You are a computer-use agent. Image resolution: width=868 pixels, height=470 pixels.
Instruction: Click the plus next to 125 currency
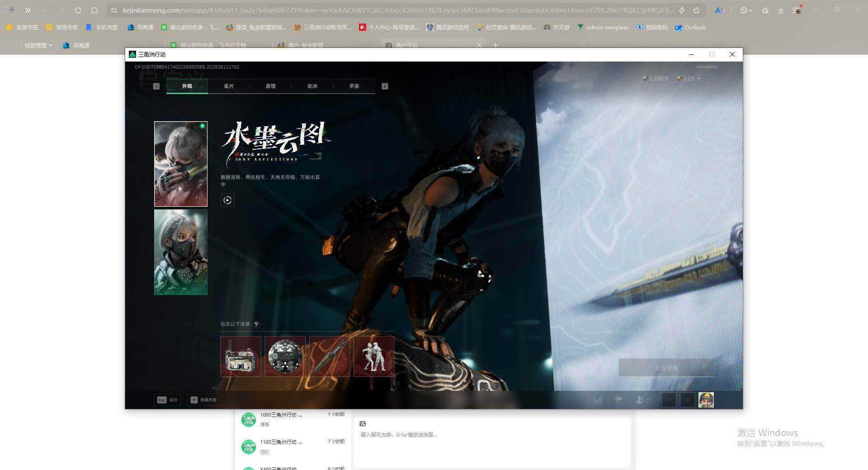[x=699, y=79]
